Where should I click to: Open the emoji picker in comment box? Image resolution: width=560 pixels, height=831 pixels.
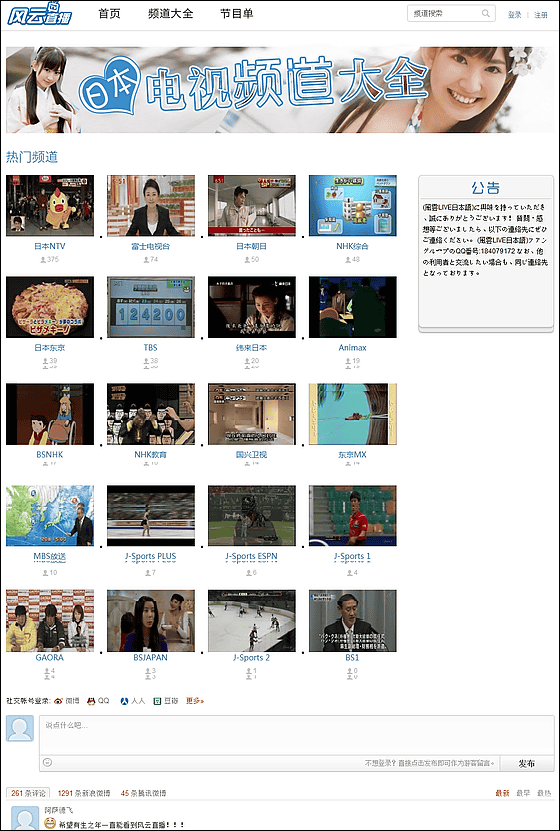click(47, 763)
